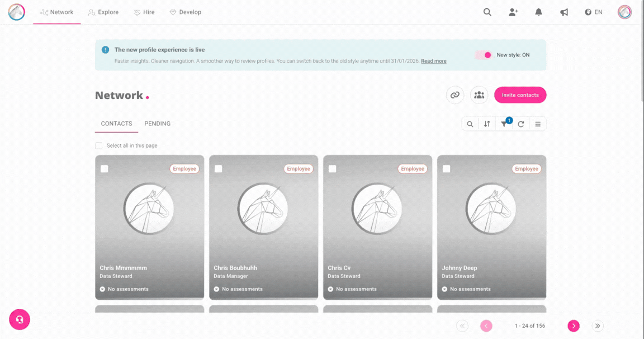Viewport: 644px width, 339px height.
Task: Click the add user icon in header
Action: (513, 12)
